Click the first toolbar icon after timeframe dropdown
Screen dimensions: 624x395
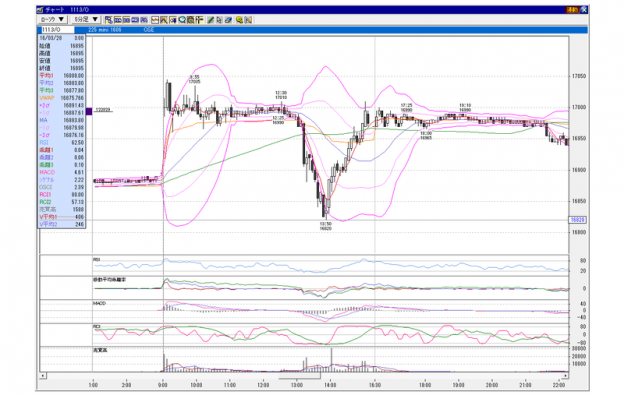tap(109, 20)
